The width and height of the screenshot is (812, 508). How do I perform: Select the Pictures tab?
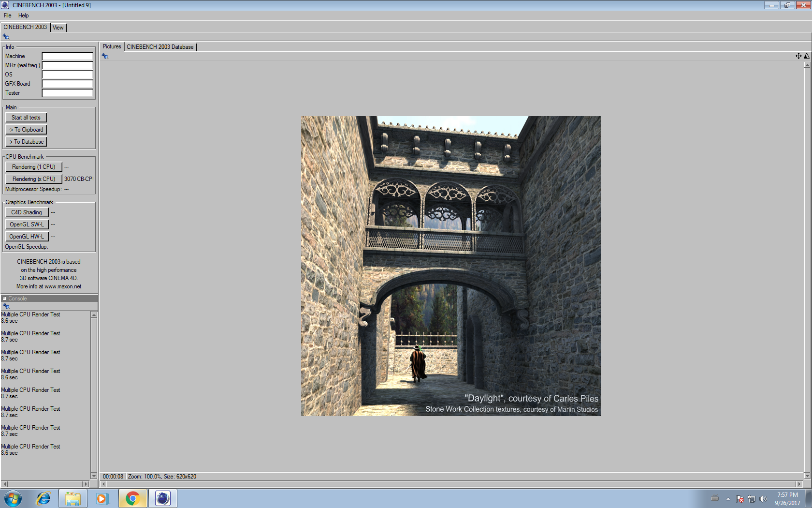112,46
